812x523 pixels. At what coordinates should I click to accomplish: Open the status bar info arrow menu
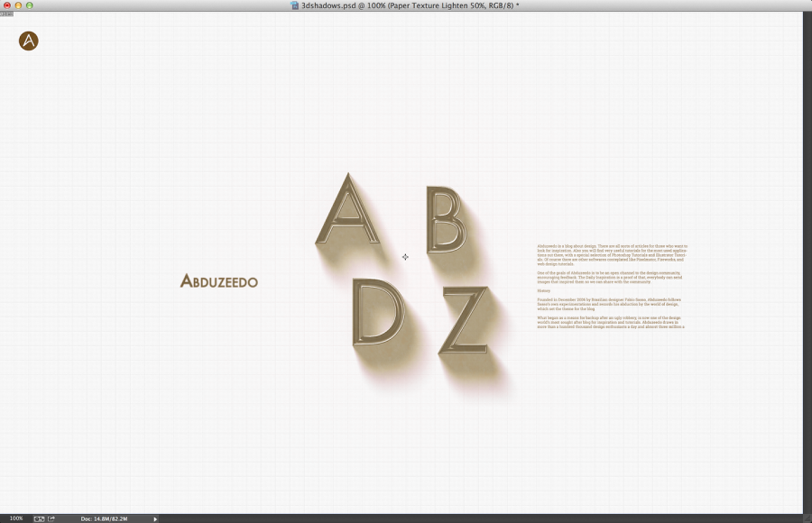155,518
